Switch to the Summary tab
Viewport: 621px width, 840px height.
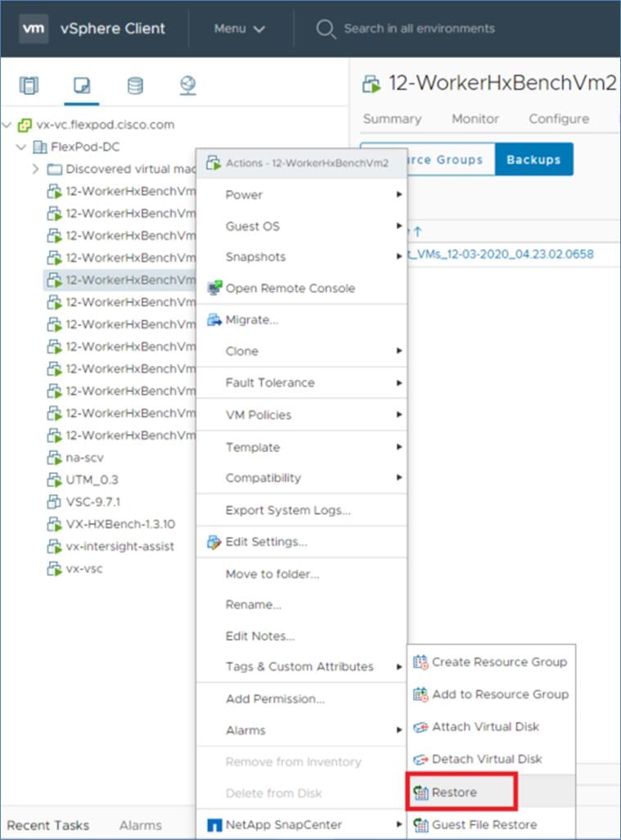392,119
